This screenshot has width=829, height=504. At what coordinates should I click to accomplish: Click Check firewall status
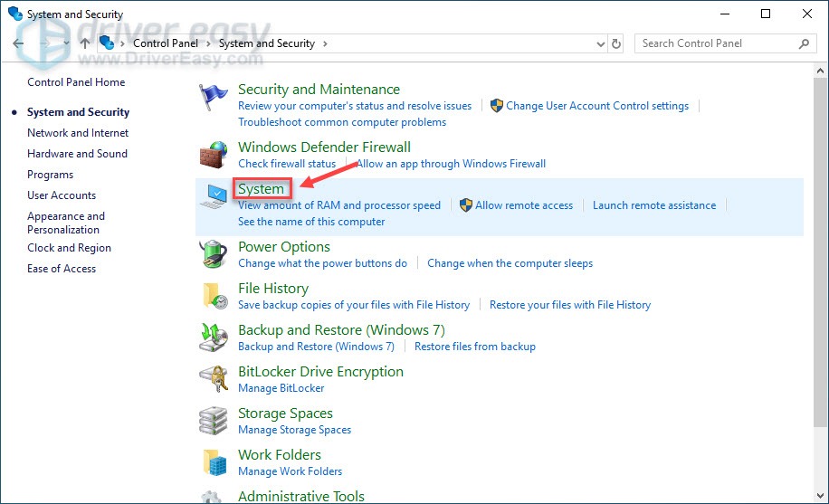coord(287,164)
